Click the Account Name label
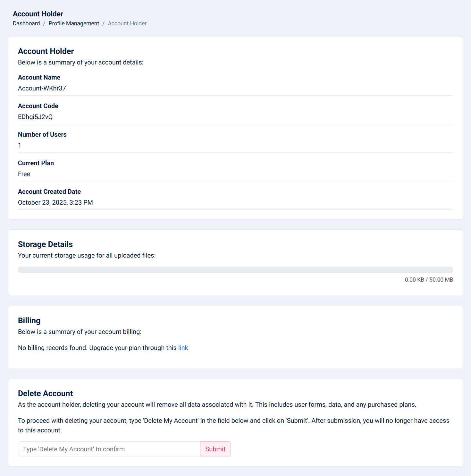The height and width of the screenshot is (476, 471). point(39,77)
